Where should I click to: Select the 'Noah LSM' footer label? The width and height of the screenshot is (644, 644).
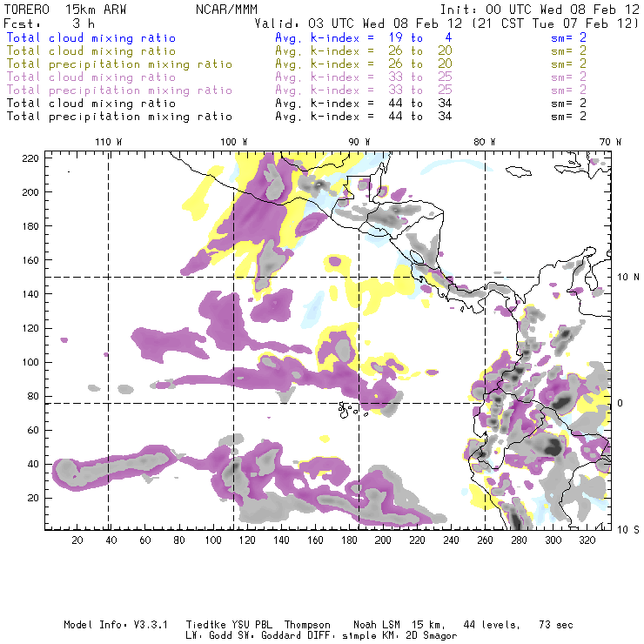point(377,625)
